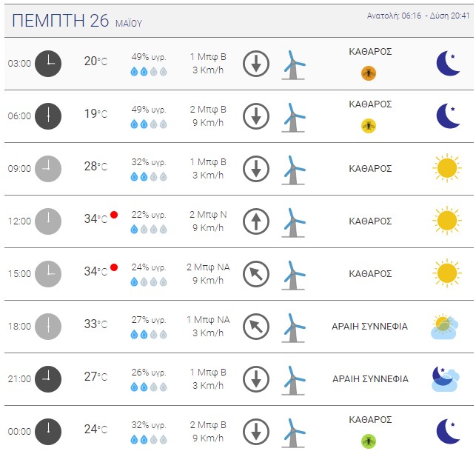Click the partly cloudy sun icon at 18:00
Image resolution: width=476 pixels, height=454 pixels.
[445, 327]
